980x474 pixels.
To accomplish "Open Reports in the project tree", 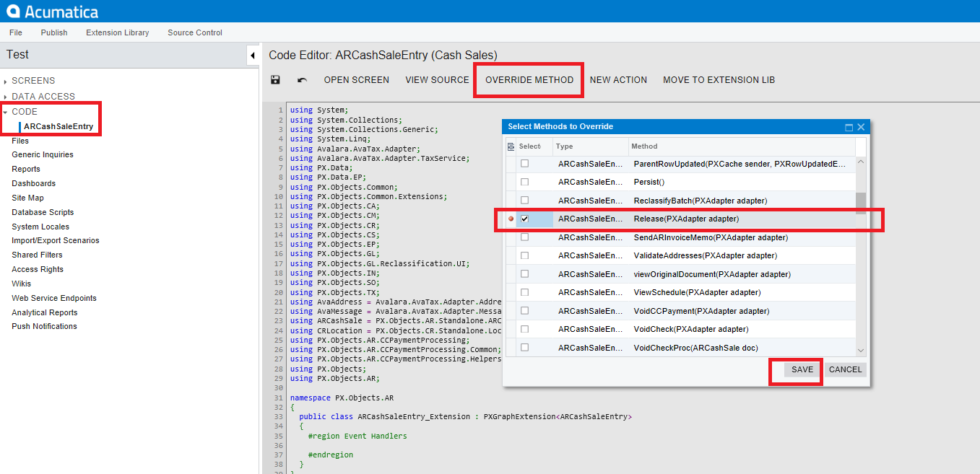I will 26,169.
